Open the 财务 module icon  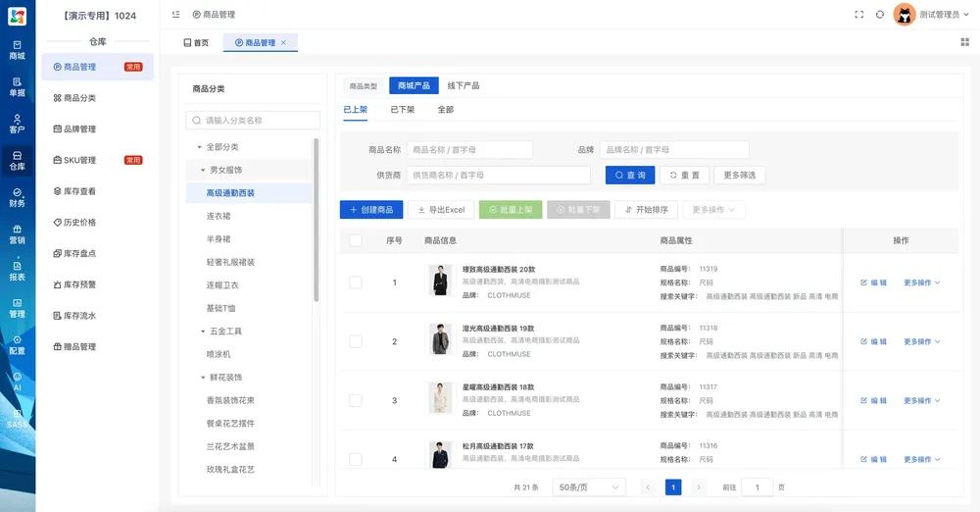coord(17,197)
